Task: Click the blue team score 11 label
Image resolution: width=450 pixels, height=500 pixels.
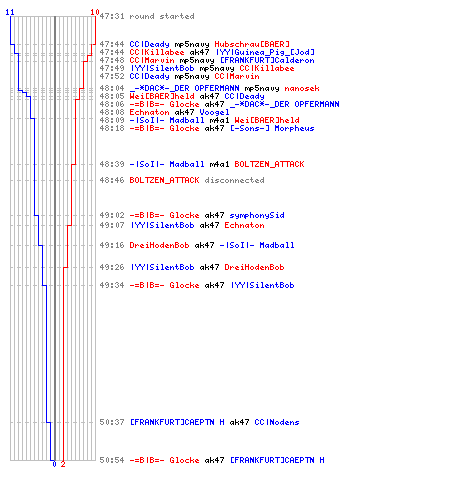Action: [10, 12]
